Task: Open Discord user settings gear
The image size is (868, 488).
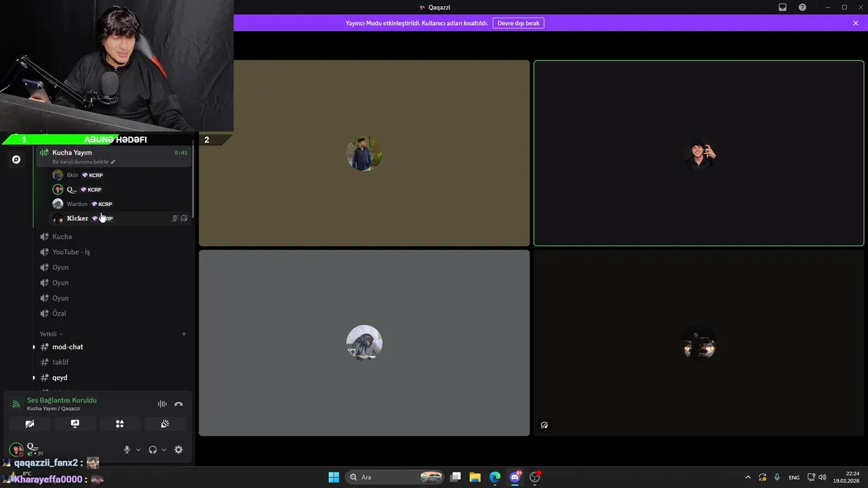Action: pyautogui.click(x=178, y=449)
